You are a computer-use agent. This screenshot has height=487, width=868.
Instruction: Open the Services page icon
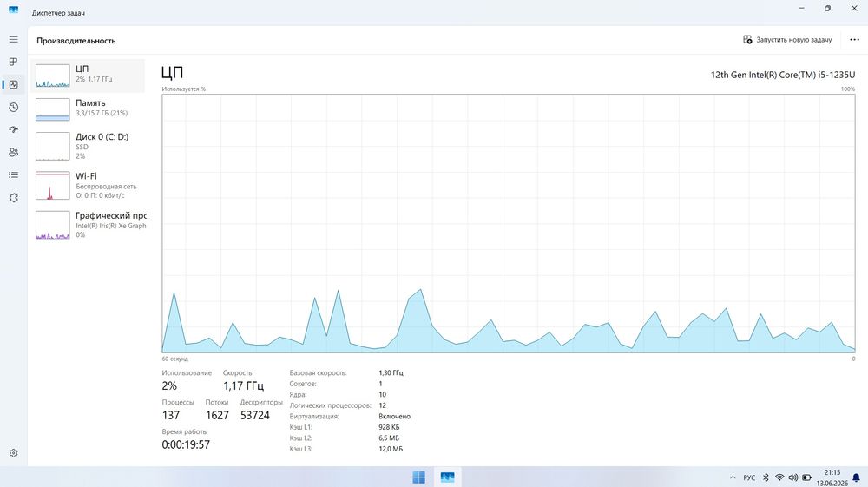tap(13, 198)
